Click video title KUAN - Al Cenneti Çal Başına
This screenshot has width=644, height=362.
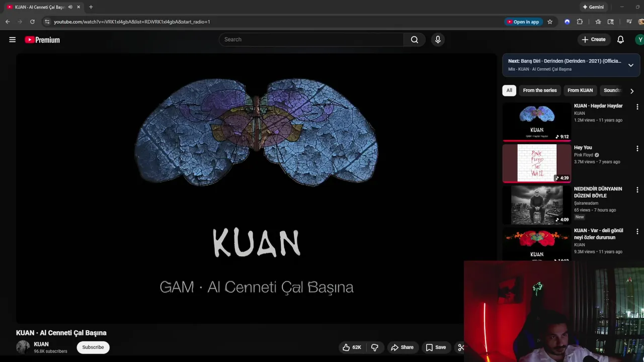coord(61,333)
